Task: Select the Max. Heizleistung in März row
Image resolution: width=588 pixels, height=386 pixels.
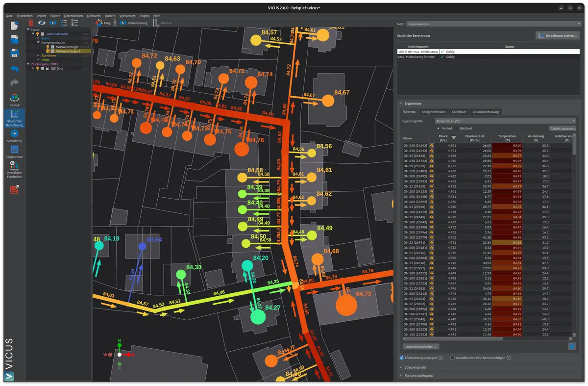Action: (488, 57)
